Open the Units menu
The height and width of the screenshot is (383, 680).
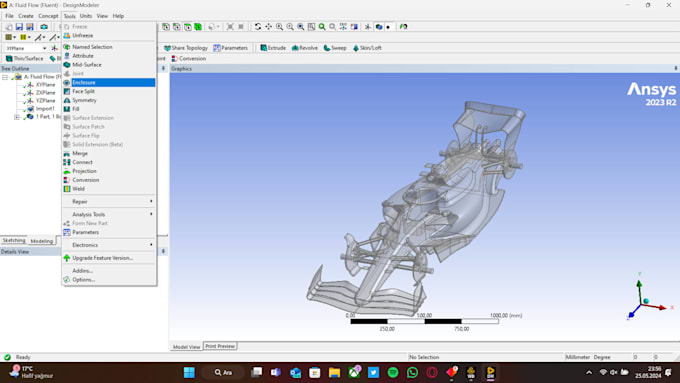coord(86,16)
